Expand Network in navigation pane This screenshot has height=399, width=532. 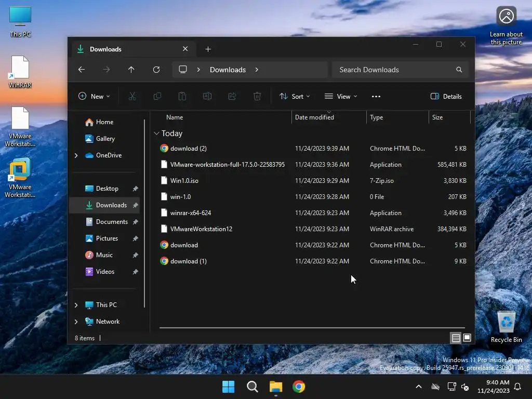(76, 322)
